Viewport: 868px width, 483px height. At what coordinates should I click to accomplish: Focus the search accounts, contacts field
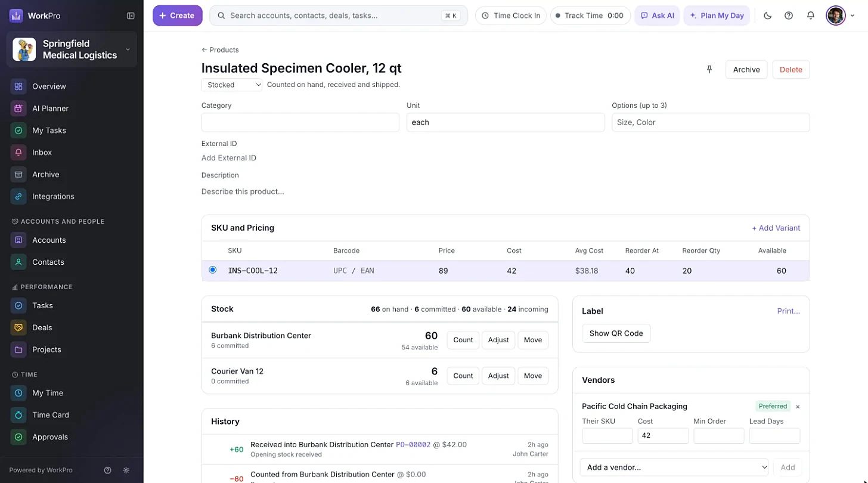click(339, 16)
